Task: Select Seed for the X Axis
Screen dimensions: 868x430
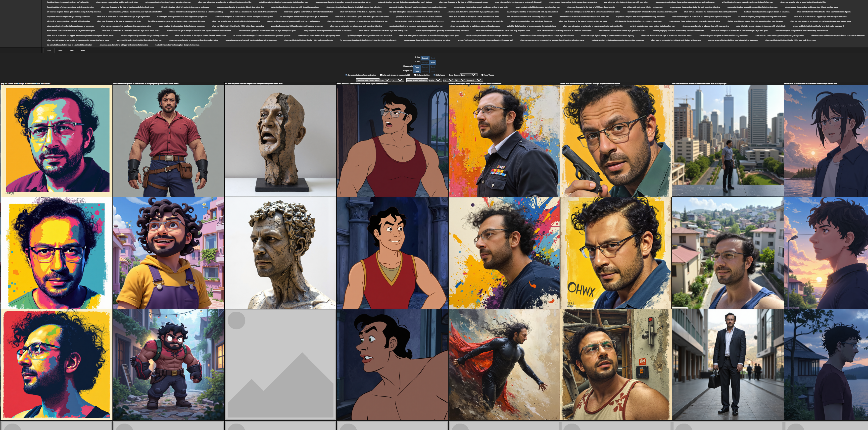Action: tap(433, 58)
